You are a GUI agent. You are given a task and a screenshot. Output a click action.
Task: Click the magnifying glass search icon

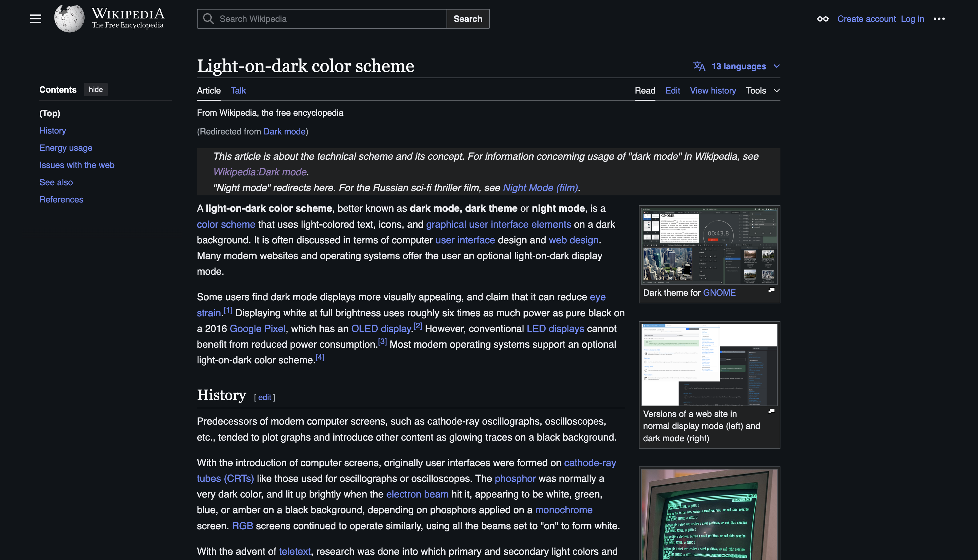click(x=208, y=19)
